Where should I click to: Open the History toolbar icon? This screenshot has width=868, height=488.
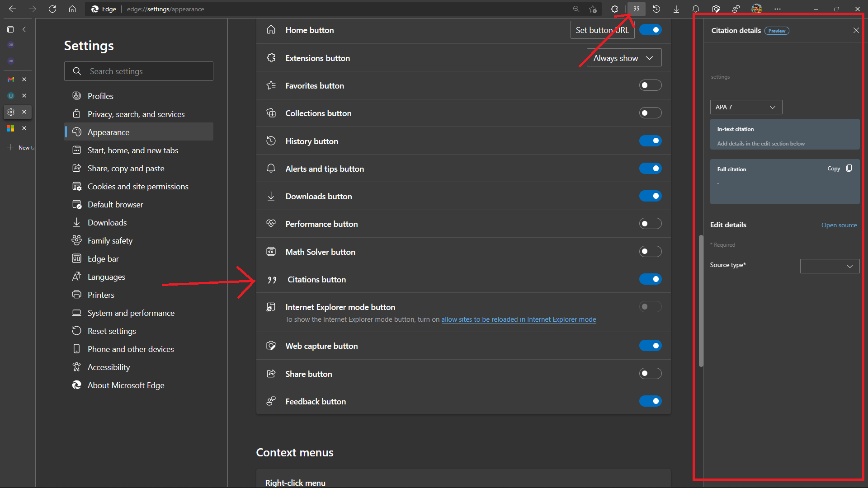(656, 9)
